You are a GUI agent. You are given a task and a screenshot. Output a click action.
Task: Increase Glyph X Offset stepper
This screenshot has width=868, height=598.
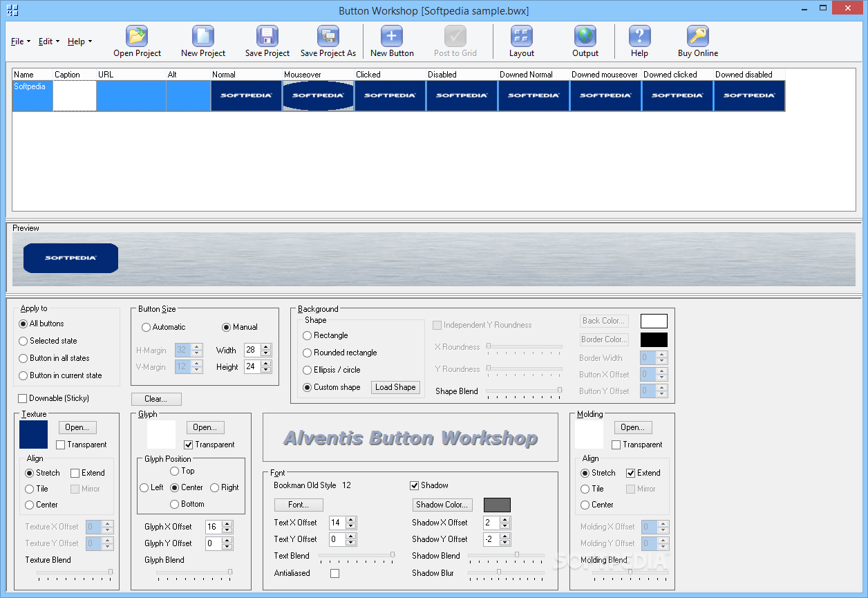[228, 523]
